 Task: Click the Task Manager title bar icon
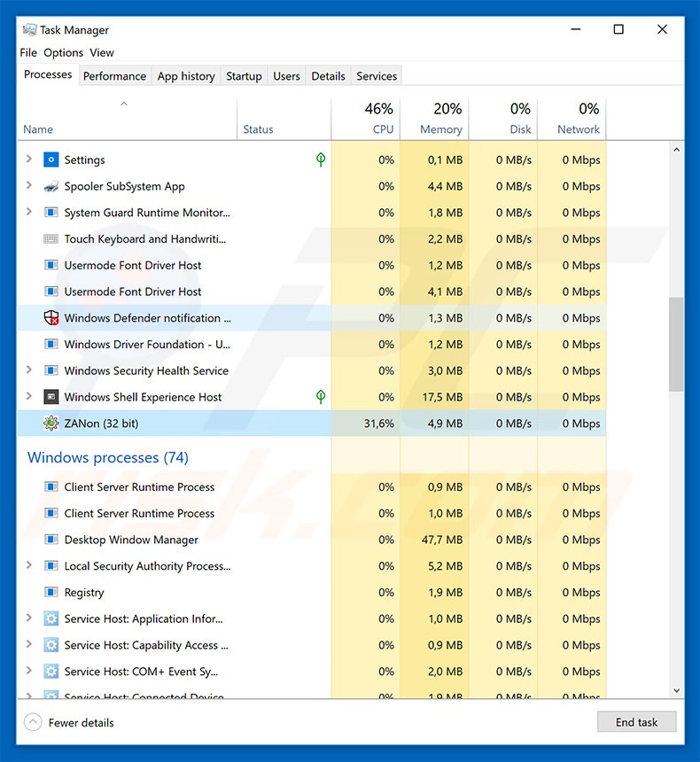[x=29, y=29]
